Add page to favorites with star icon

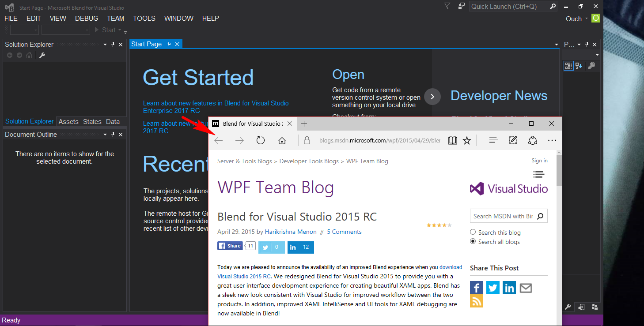467,141
